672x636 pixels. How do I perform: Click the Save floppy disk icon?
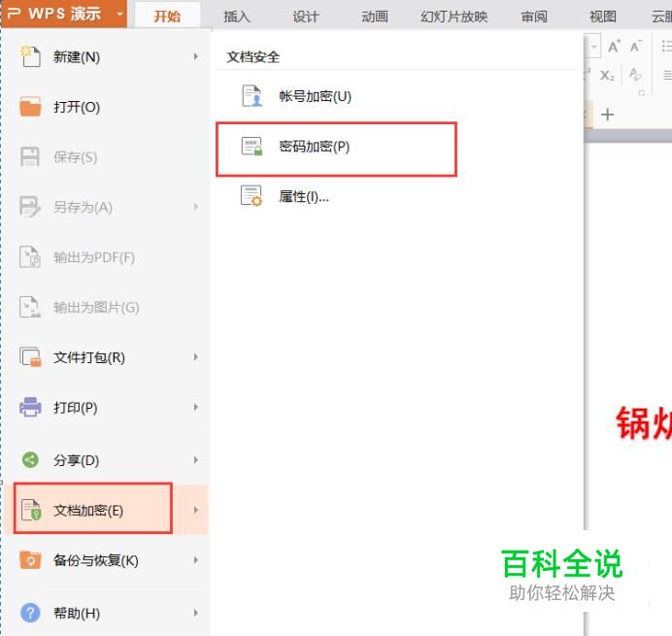(x=30, y=157)
